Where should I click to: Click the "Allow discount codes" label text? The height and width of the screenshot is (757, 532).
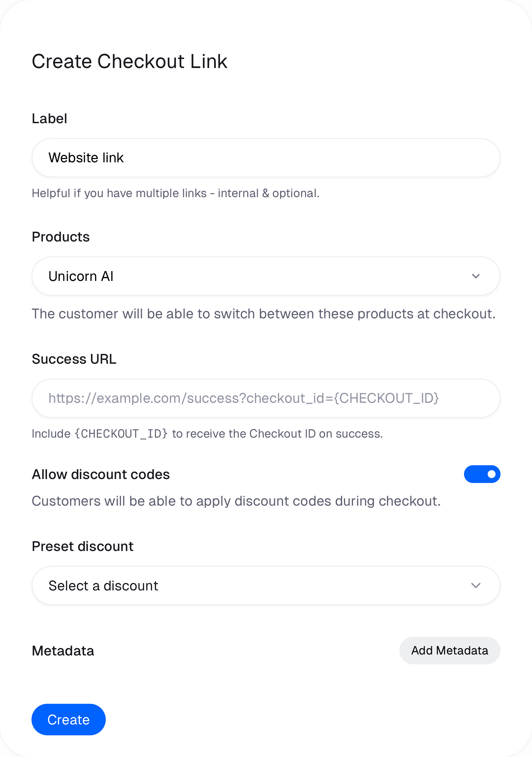(101, 474)
